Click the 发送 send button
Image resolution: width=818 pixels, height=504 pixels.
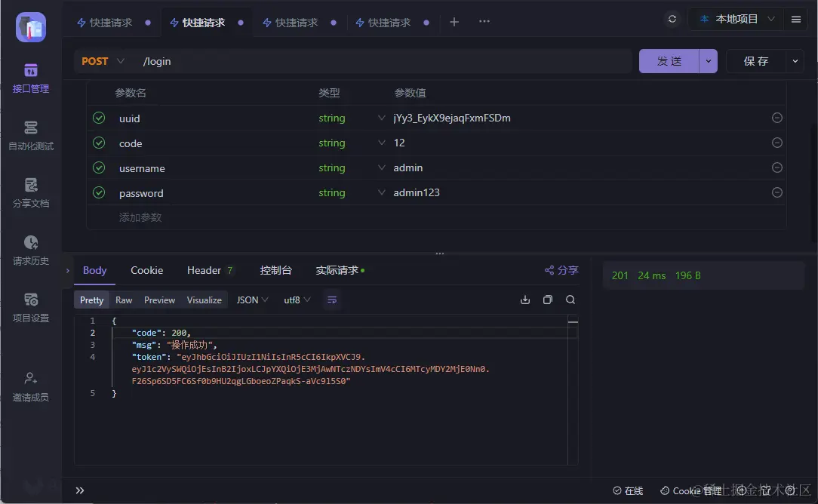pos(669,61)
